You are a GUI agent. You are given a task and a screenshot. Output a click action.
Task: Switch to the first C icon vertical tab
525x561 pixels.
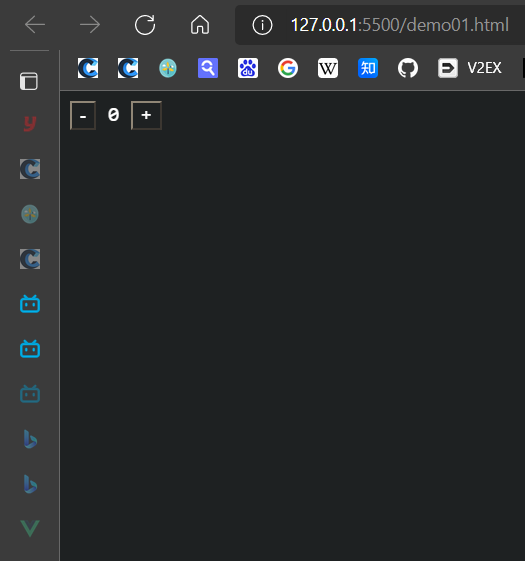pyautogui.click(x=30, y=169)
